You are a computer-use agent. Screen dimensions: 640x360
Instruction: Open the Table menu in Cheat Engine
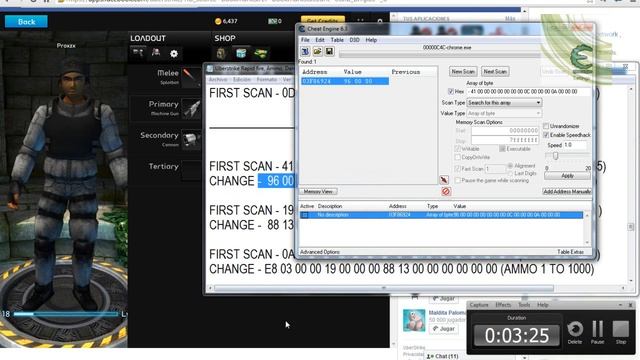337,40
